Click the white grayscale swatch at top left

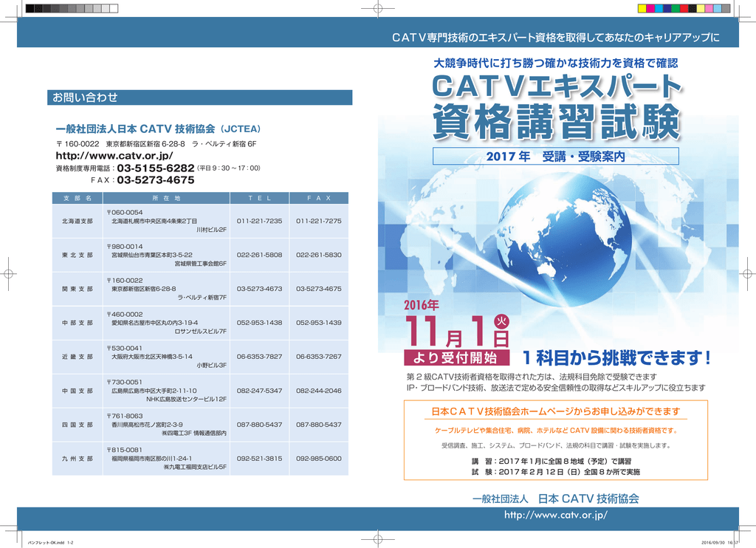[x=114, y=8]
